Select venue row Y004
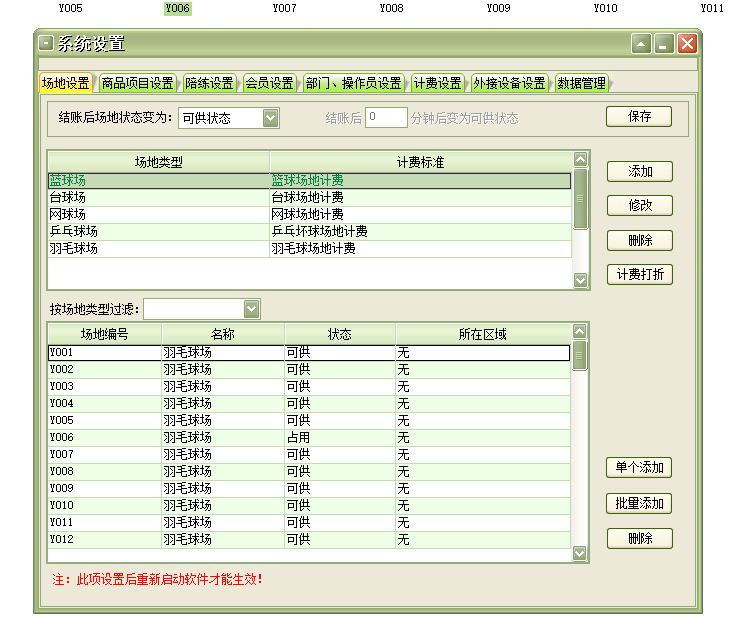741x628 pixels. pyautogui.click(x=309, y=404)
